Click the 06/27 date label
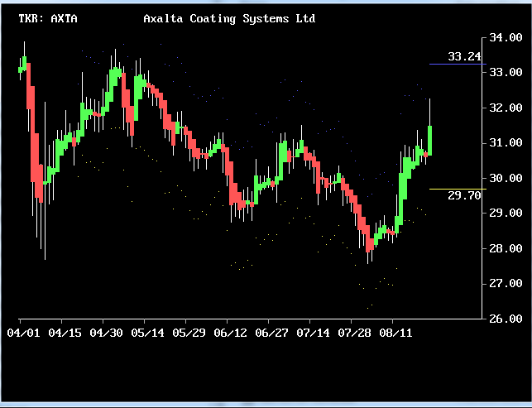 pyautogui.click(x=271, y=333)
